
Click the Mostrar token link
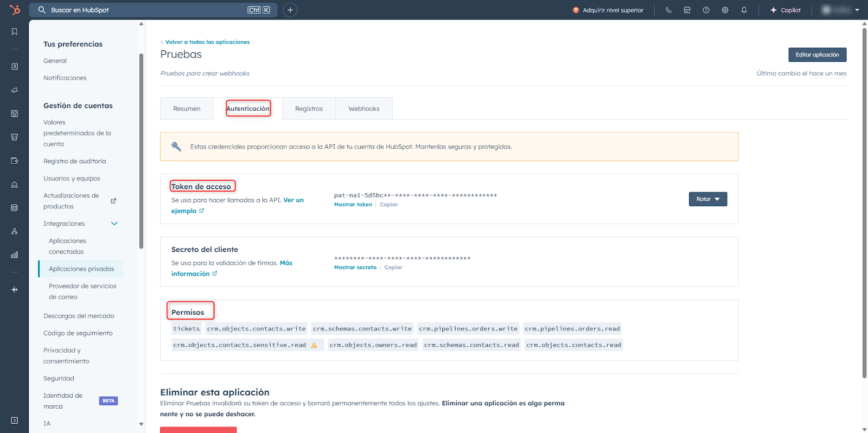353,205
